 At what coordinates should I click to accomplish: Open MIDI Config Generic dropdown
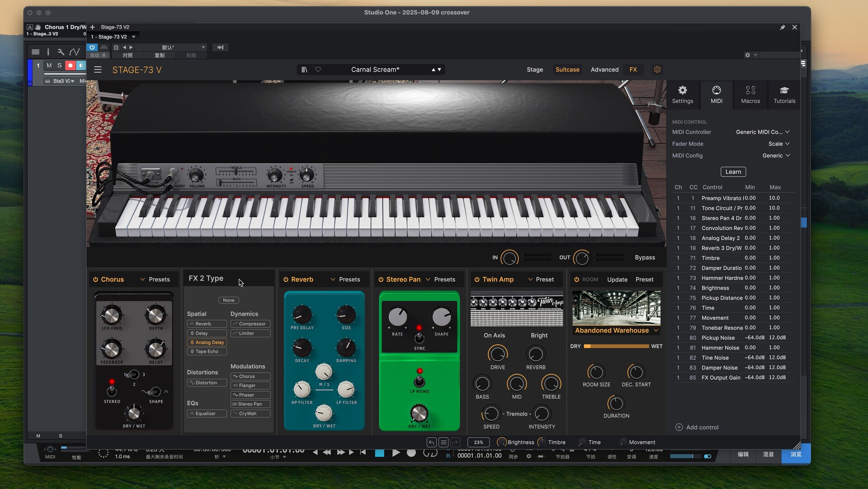click(776, 156)
